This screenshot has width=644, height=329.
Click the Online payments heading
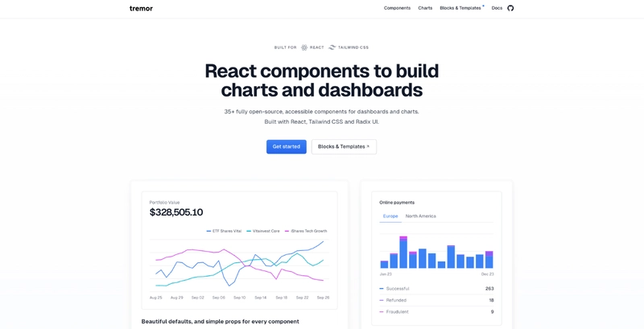tap(397, 202)
